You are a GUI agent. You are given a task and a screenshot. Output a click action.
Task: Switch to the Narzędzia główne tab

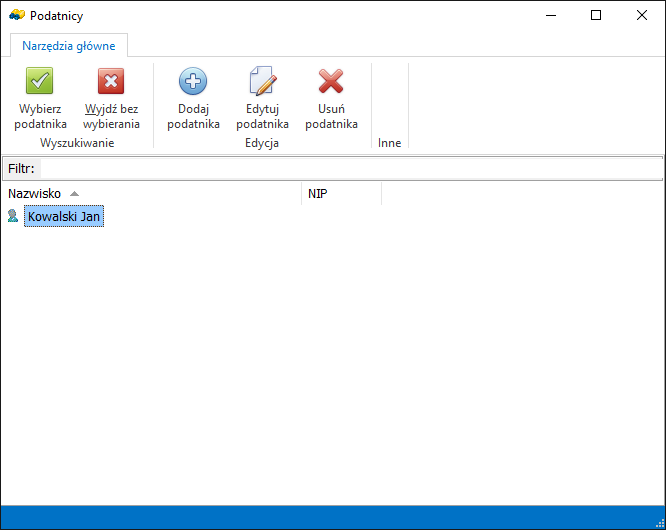69,45
